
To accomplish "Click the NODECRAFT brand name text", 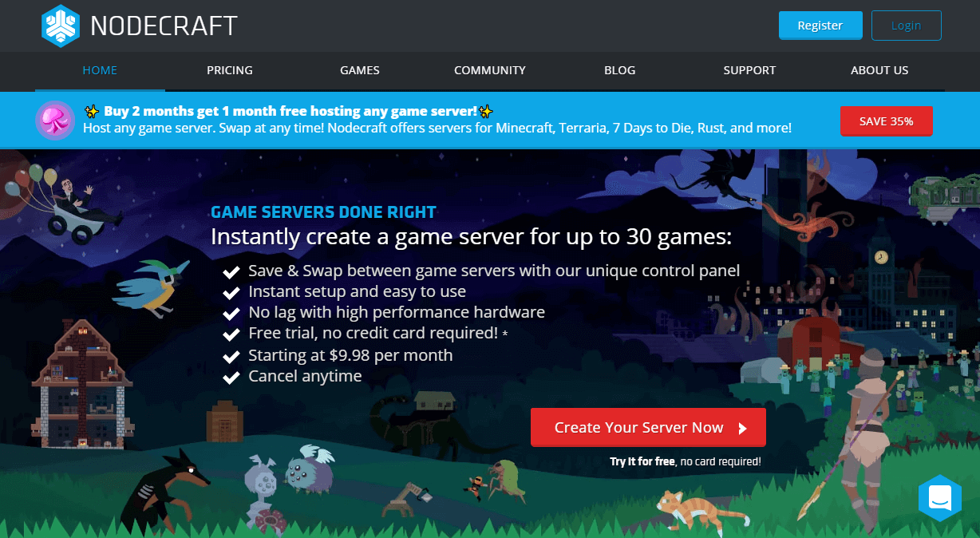I will pyautogui.click(x=164, y=26).
